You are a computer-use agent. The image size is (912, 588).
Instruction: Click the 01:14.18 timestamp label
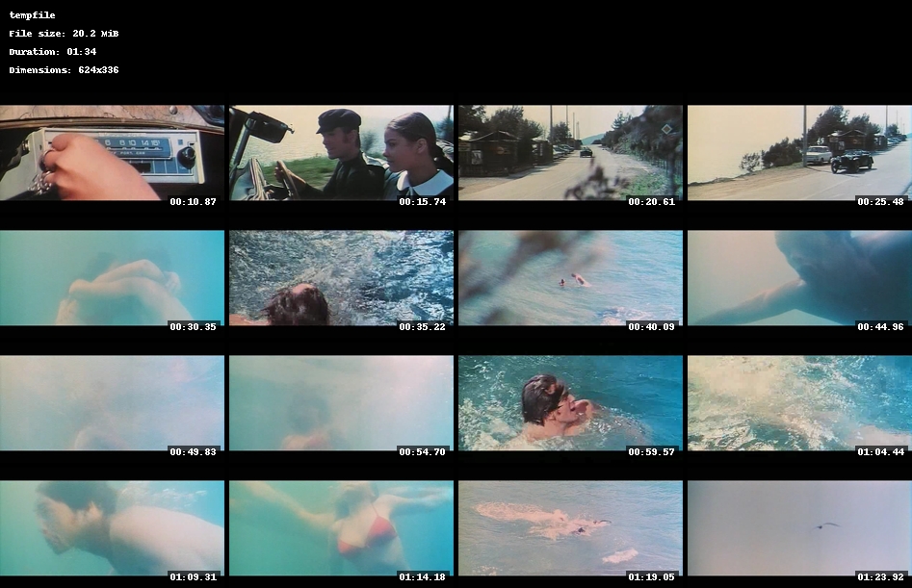422,577
